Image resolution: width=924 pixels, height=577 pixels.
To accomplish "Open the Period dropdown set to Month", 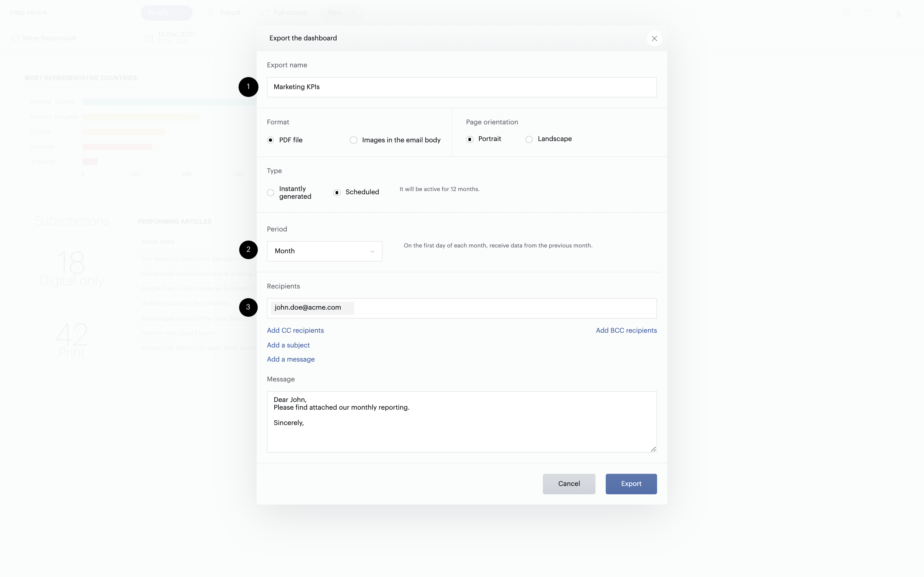I will coord(324,251).
